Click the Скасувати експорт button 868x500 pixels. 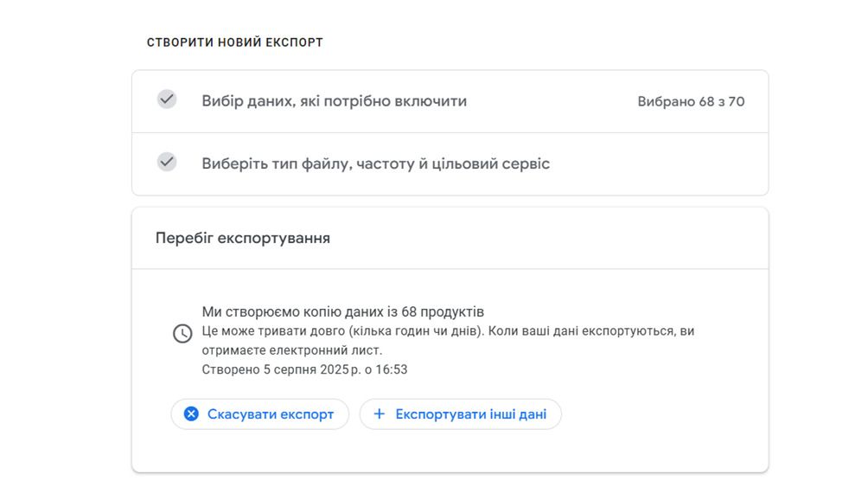click(x=259, y=413)
